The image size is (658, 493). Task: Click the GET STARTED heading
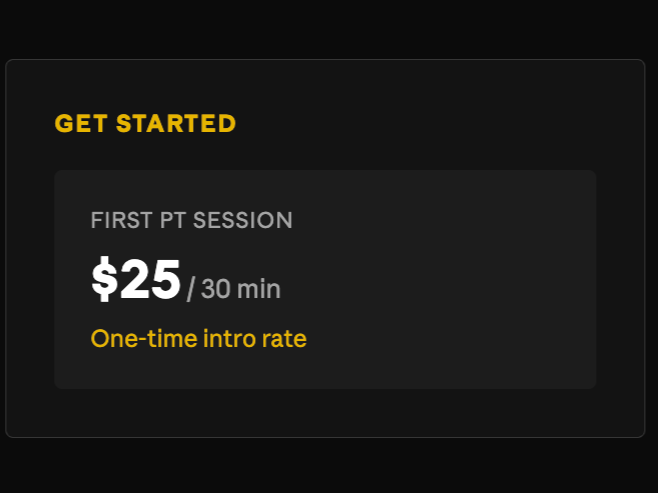pos(145,123)
